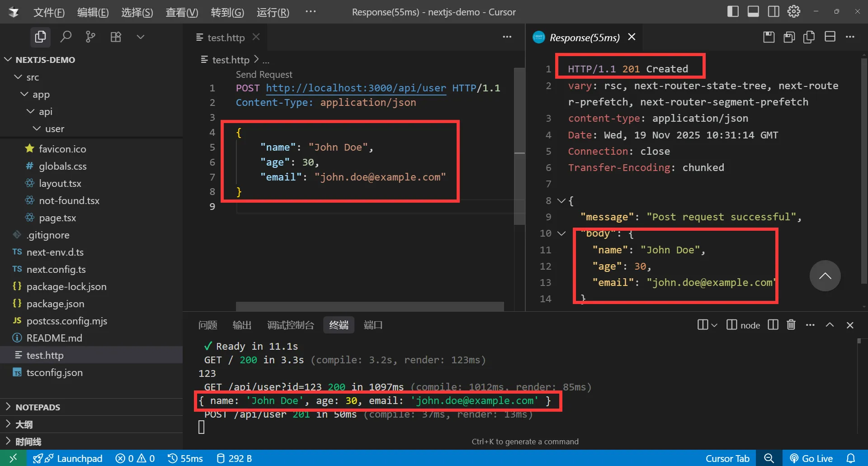
Task: Open the Search view in sidebar
Action: [66, 37]
